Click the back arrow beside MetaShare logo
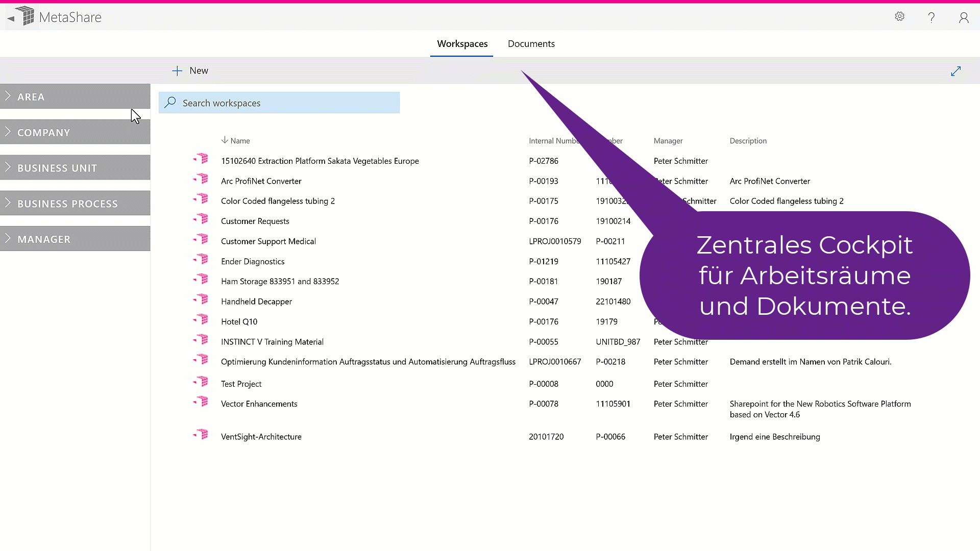The width and height of the screenshot is (980, 551). coord(11,18)
